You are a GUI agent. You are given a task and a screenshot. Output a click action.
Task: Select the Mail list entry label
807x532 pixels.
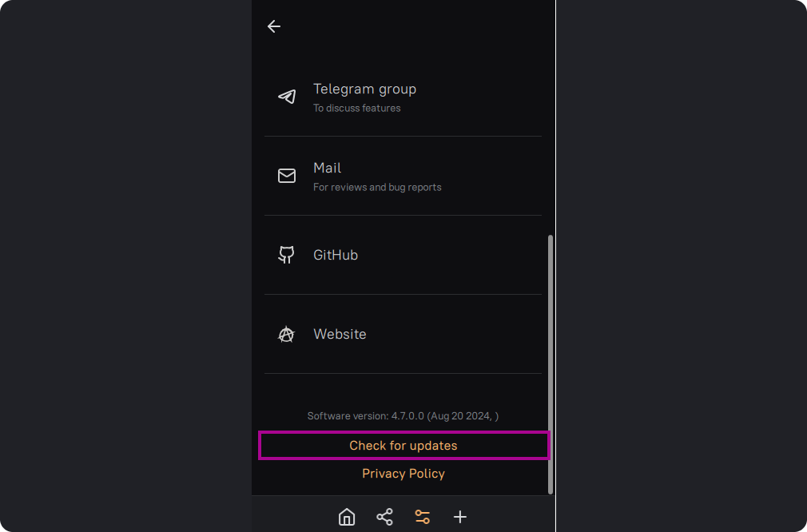(x=327, y=168)
